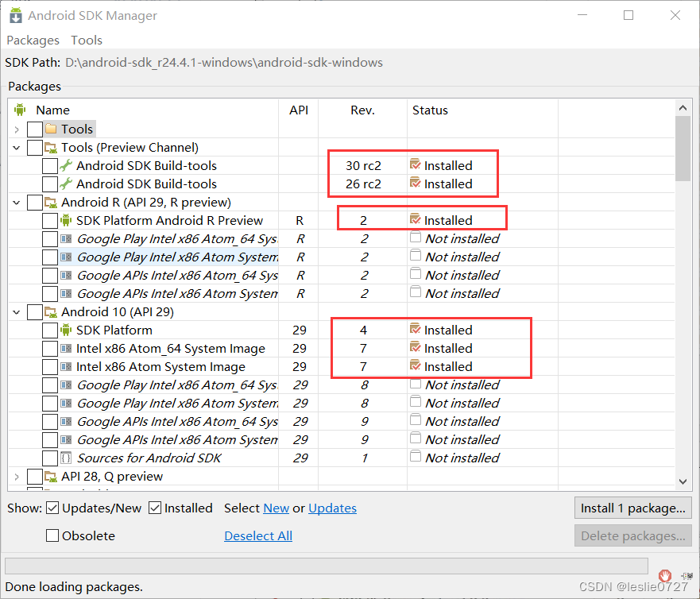Click the Android icon of API 29 SDK Platform

[x=66, y=330]
